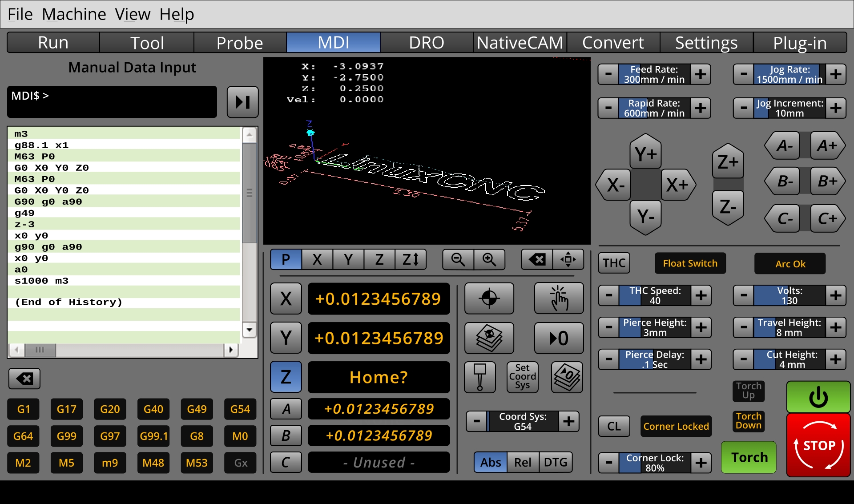Click the CL corner lock button
Viewport: 854px width, 504px height.
[614, 426]
